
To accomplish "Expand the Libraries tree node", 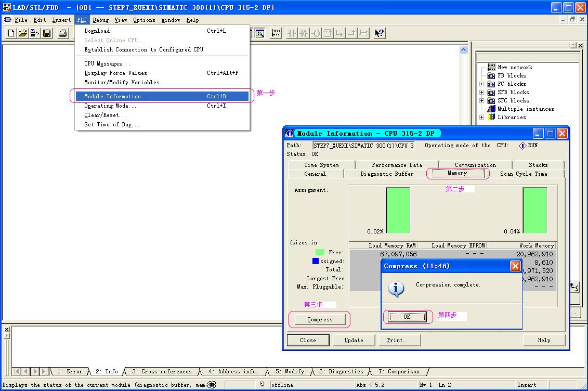I will tap(482, 118).
